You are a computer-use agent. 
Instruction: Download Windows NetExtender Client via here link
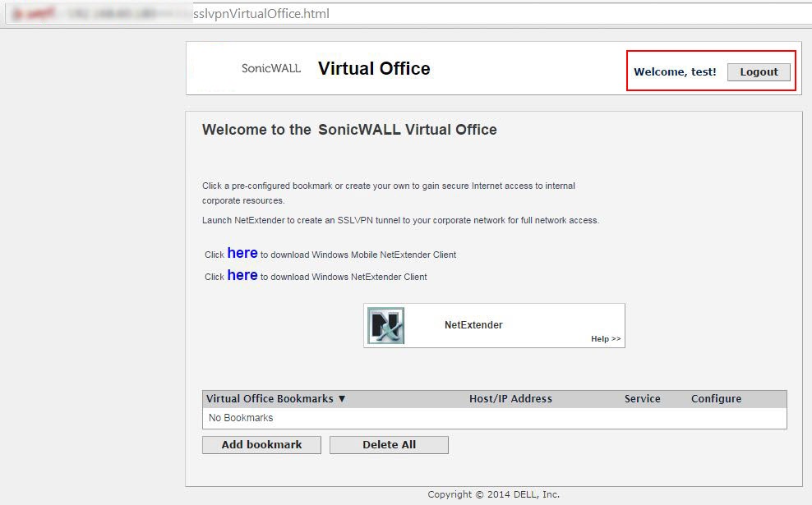point(242,275)
